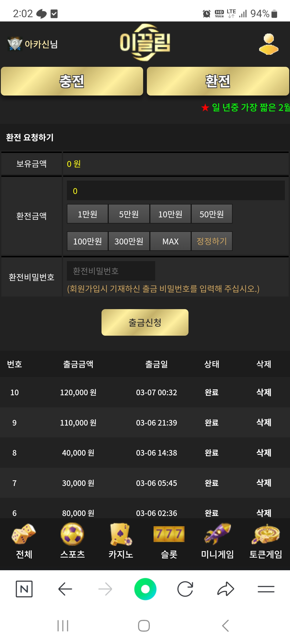Add 10만원 to withdrawal amount
Viewport: 290px width, 644px height.
171,214
